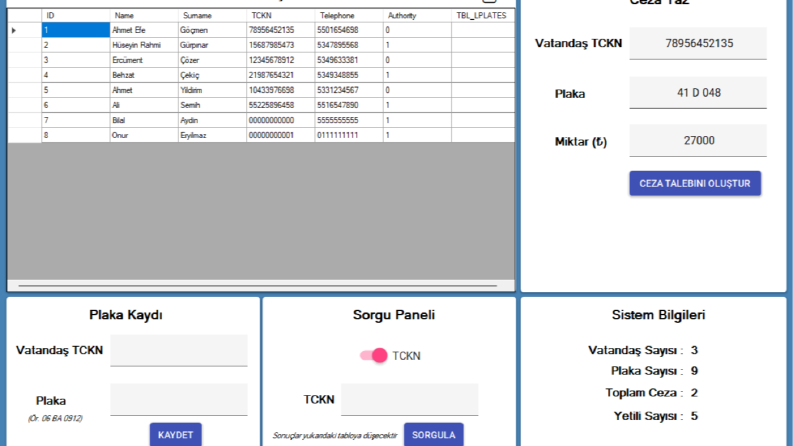The width and height of the screenshot is (793, 446).
Task: Toggle the TCKN query switch
Action: [x=374, y=355]
